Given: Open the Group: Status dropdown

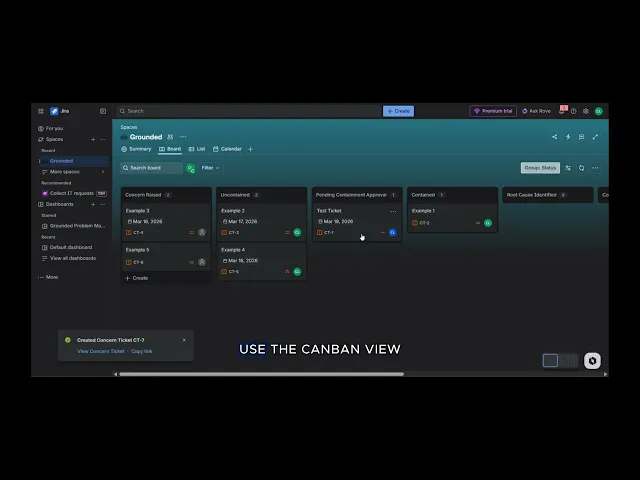Looking at the screenshot, I should (540, 168).
